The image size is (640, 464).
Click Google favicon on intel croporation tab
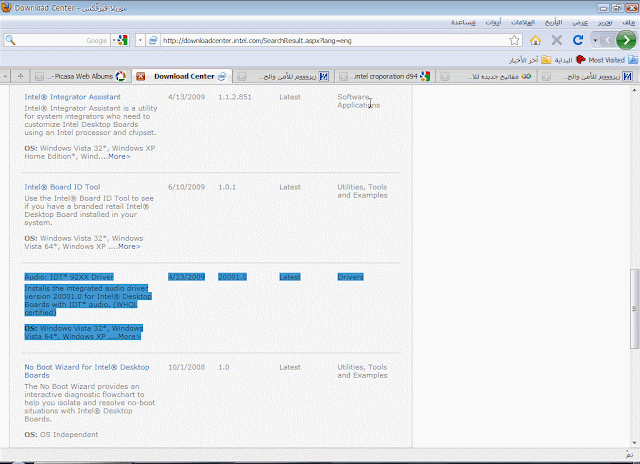coord(425,76)
